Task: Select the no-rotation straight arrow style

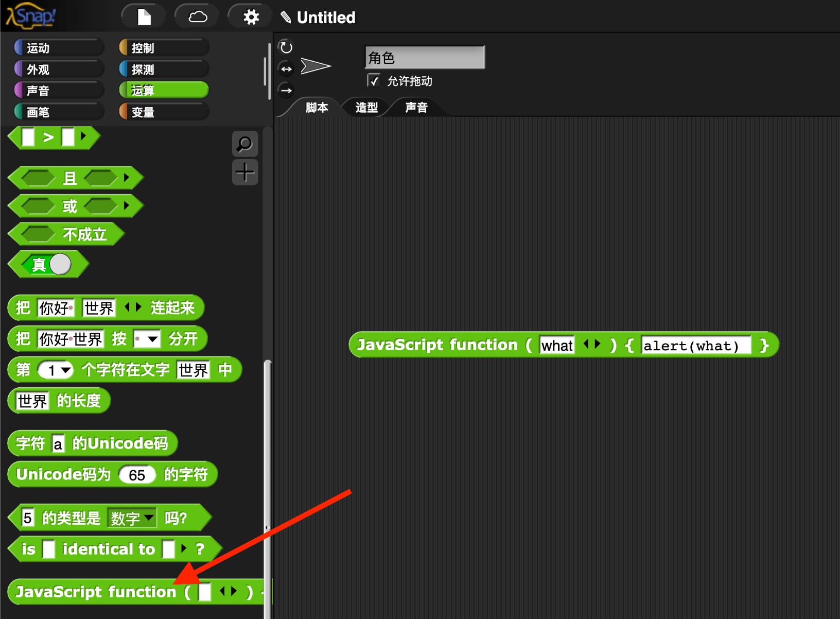Action: [286, 90]
